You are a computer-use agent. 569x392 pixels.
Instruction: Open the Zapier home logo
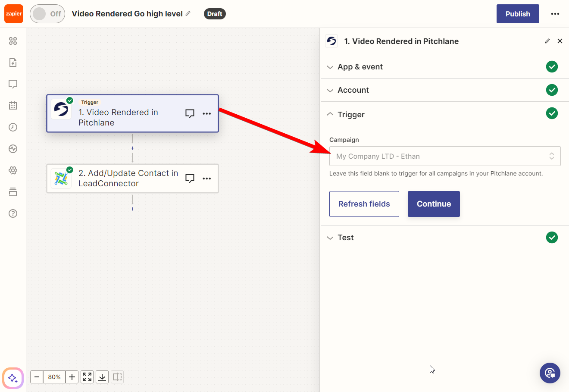tap(14, 14)
